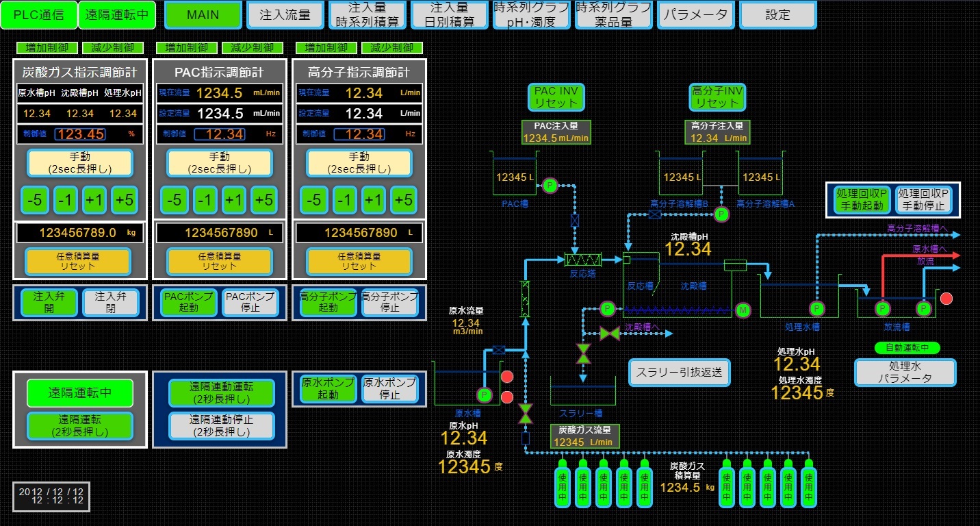
Task: Select the leftmost 使用中 gas cylinder icon
Action: click(563, 485)
